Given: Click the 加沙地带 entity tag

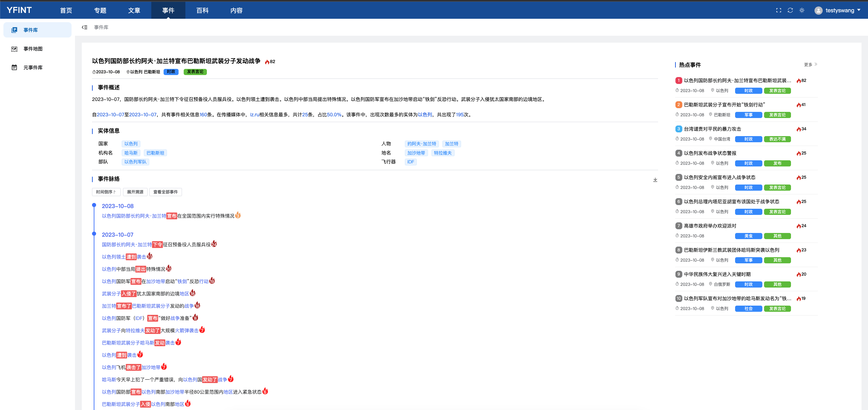Looking at the screenshot, I should (x=416, y=153).
